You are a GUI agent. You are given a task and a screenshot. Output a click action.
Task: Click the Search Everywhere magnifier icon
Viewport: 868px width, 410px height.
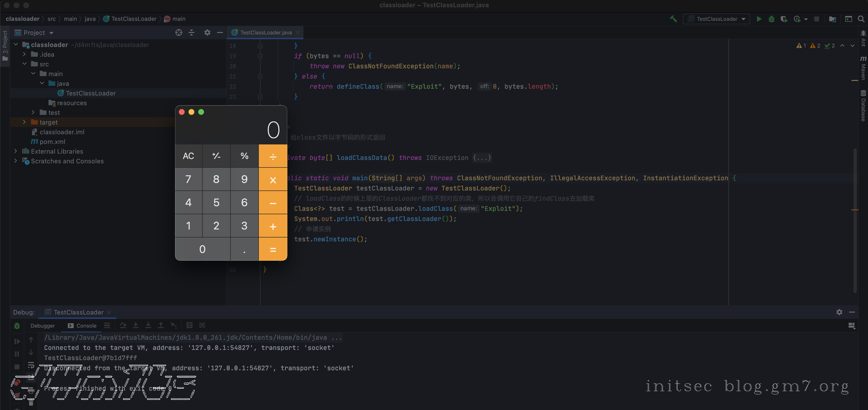coord(861,19)
